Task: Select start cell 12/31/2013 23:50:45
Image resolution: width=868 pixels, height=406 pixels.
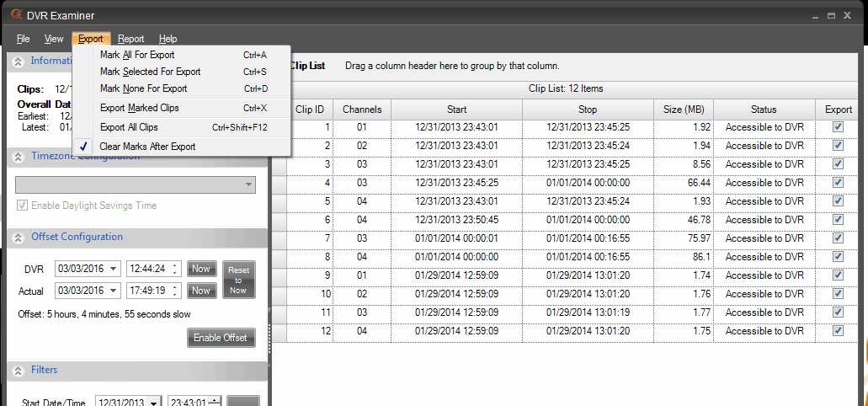Action: [456, 220]
